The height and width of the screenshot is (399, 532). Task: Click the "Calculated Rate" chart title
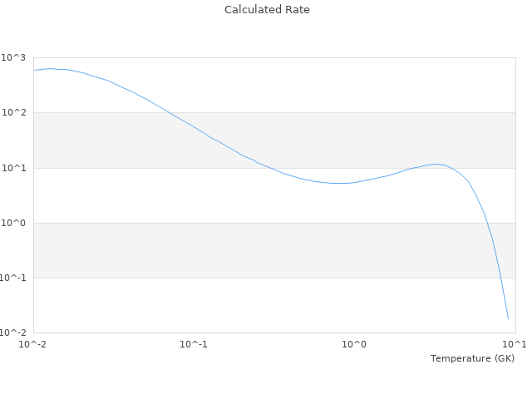267,10
